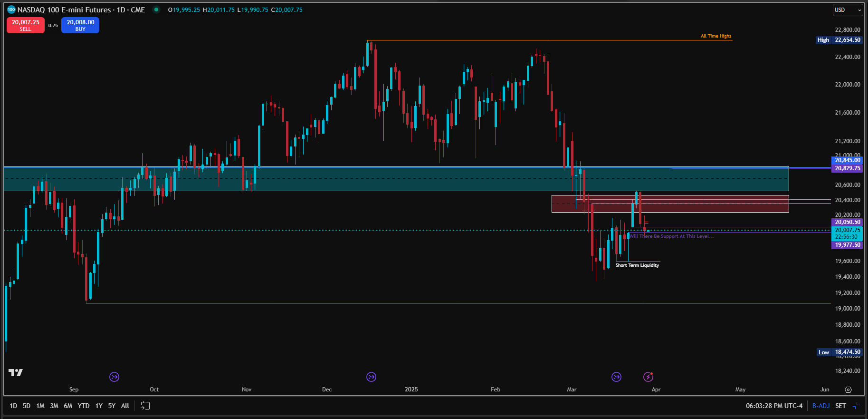Select the 1M time range
Image resolution: width=868 pixels, height=419 pixels.
40,406
